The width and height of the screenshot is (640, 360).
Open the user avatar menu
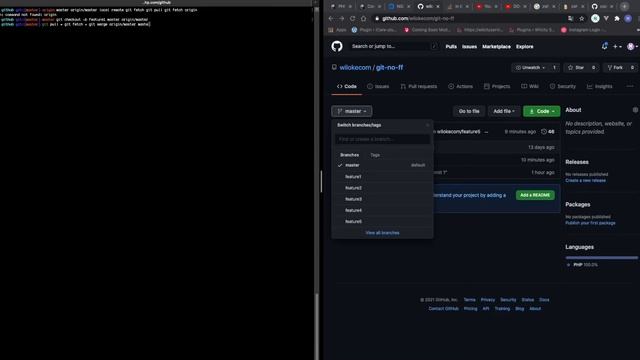(632, 47)
